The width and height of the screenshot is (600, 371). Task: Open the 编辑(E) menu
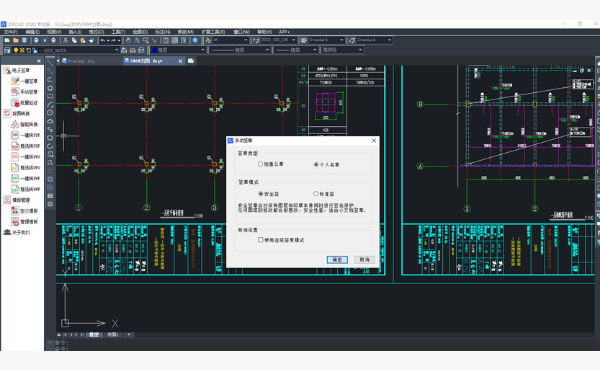tap(33, 32)
